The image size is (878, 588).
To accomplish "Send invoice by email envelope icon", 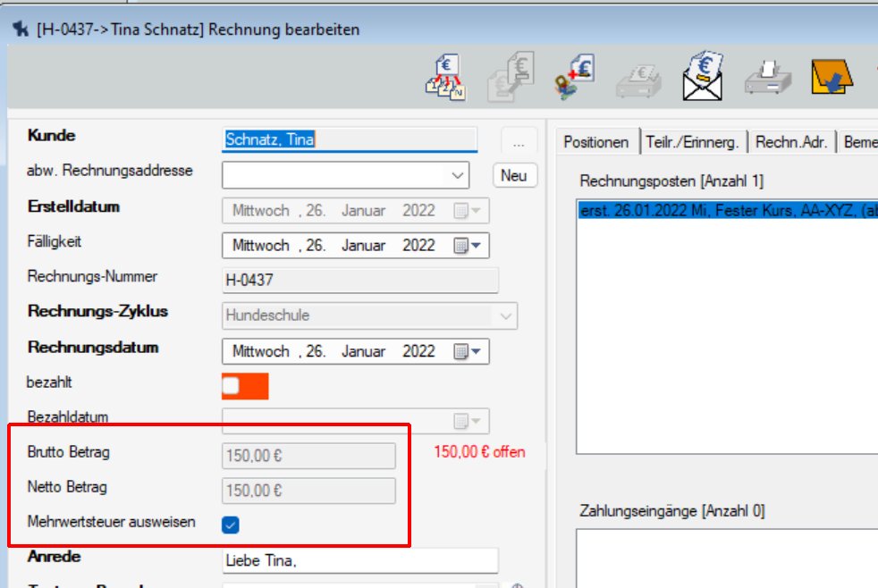I will [703, 78].
